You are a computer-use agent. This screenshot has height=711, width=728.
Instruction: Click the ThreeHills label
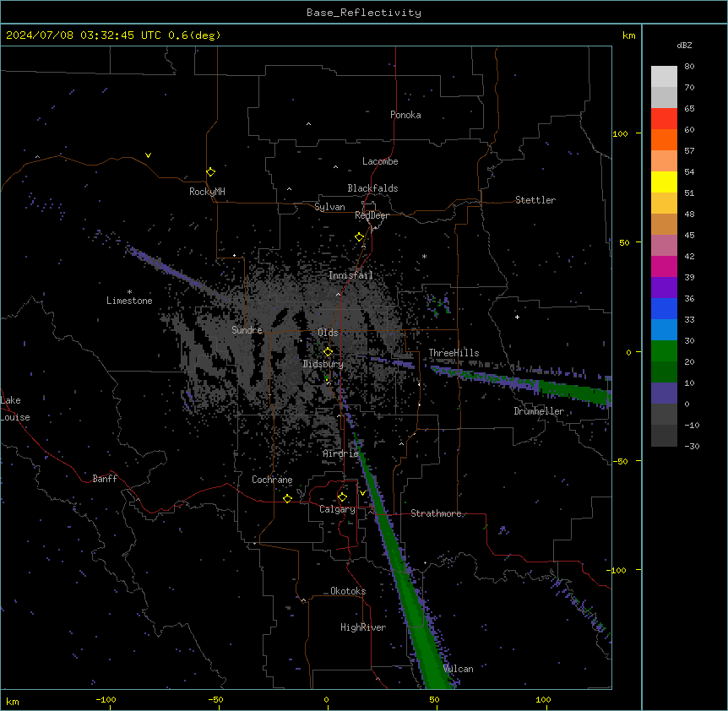click(454, 353)
